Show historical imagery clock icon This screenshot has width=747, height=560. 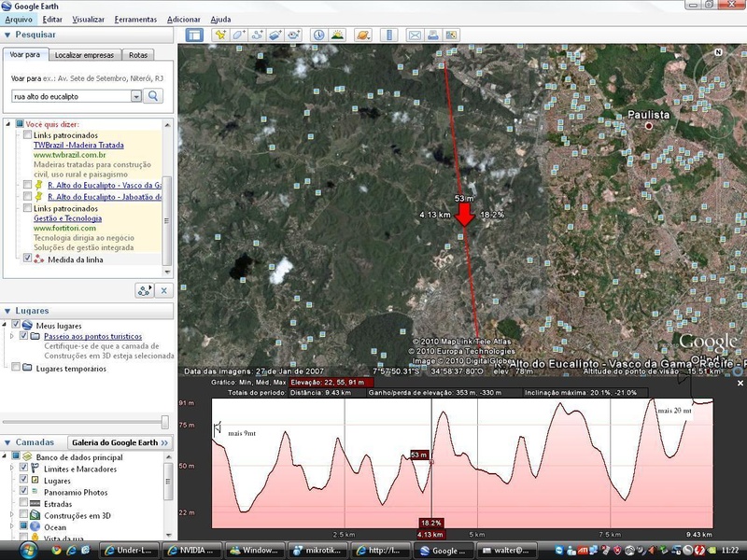point(318,35)
